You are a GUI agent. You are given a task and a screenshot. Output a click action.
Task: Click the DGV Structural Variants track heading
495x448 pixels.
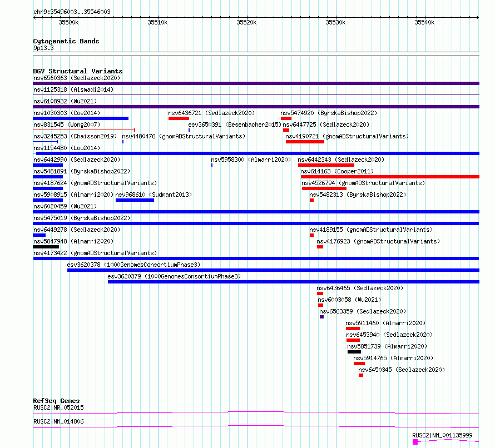click(78, 71)
